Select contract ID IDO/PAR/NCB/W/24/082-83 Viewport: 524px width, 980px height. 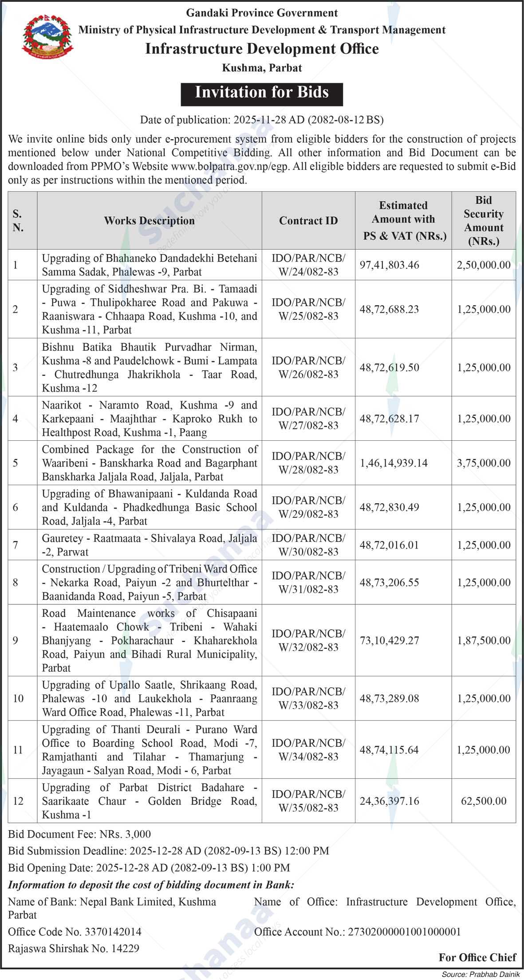(x=308, y=265)
